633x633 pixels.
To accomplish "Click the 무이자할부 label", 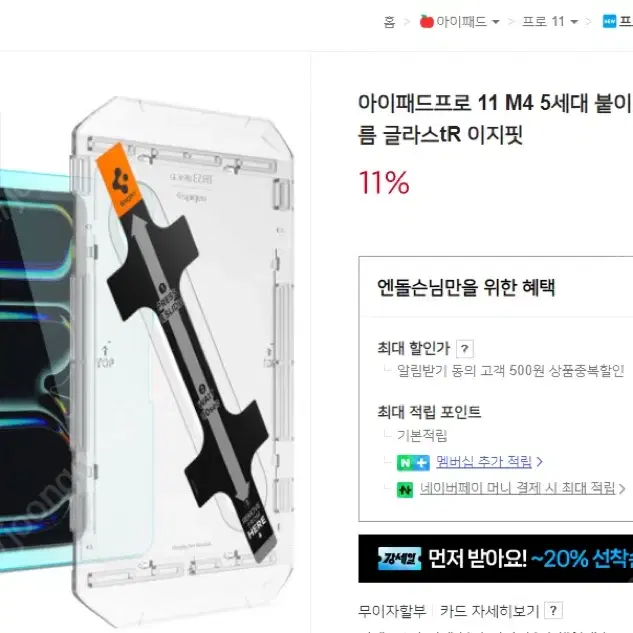I will (x=392, y=611).
